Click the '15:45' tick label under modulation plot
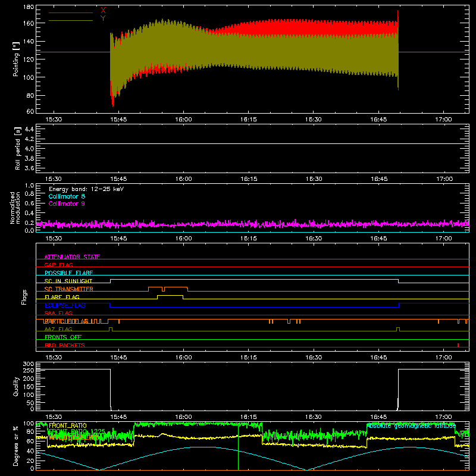Image resolution: width=476 pixels, height=476 pixels. [118, 239]
